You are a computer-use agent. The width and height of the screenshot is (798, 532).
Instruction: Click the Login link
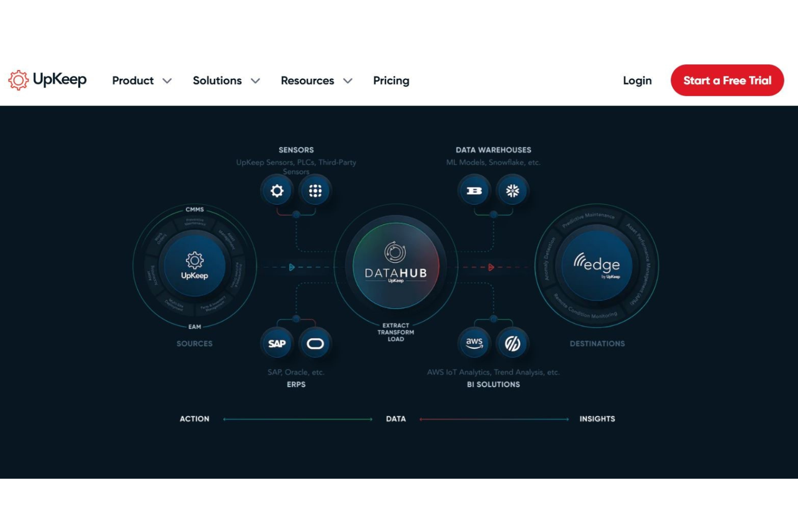click(637, 80)
